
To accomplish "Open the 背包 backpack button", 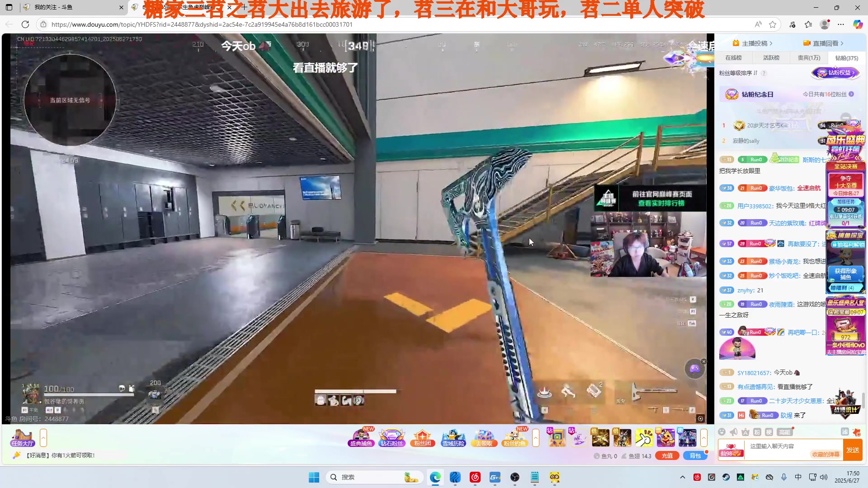I will 695,456.
